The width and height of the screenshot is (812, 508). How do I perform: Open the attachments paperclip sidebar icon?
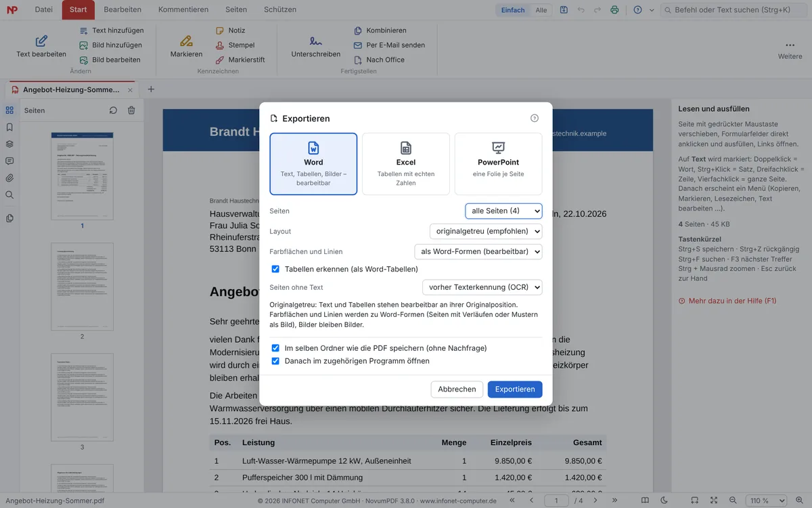(9, 178)
